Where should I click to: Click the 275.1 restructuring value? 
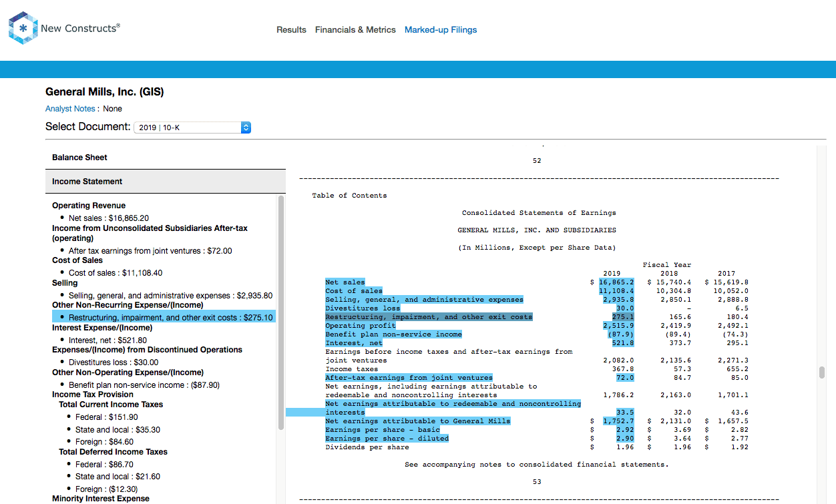pos(623,317)
